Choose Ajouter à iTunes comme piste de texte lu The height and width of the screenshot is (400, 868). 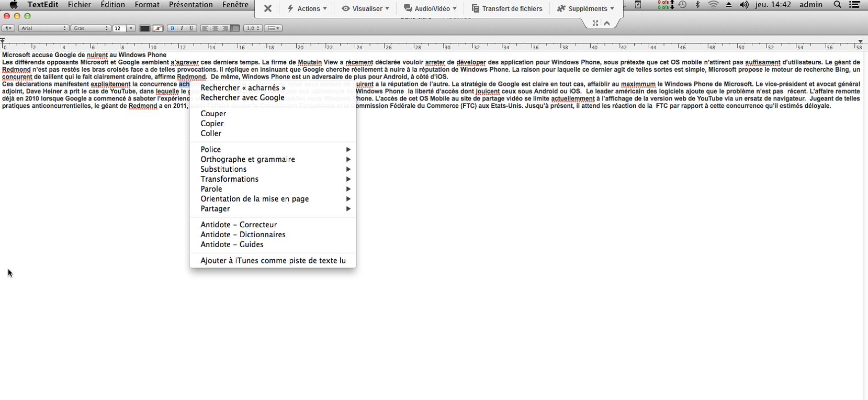tap(273, 261)
